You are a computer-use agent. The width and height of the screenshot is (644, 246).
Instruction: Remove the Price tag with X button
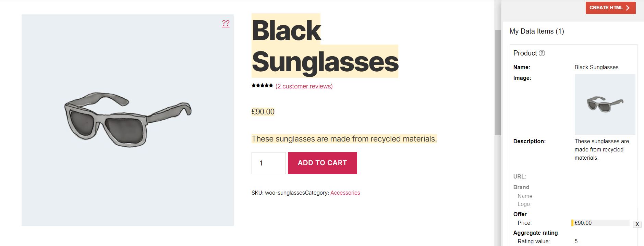coord(637,224)
